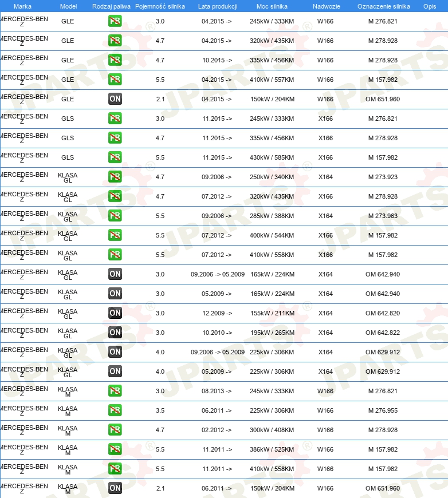Click the Rodzaj paliwa column header
The width and height of the screenshot is (448, 498).
point(111,6)
